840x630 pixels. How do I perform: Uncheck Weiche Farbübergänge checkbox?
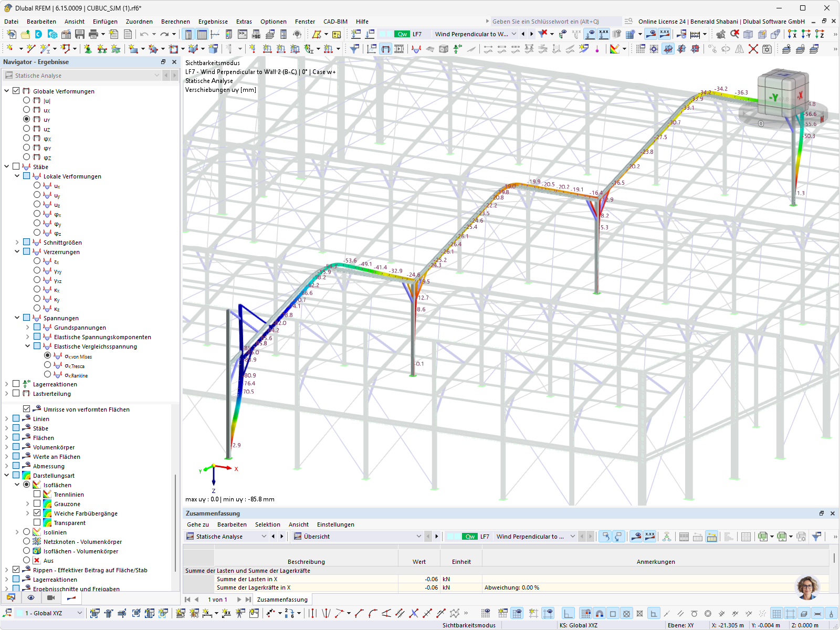click(x=37, y=513)
